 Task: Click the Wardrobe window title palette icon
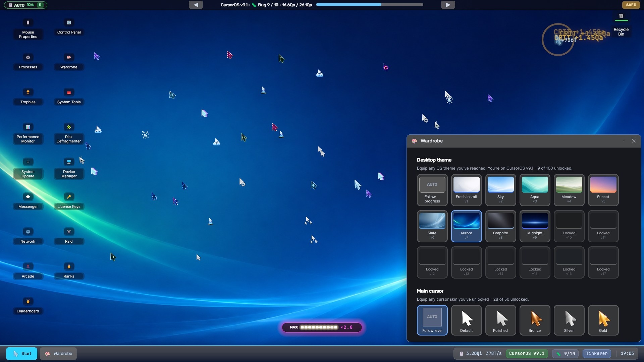click(x=414, y=141)
